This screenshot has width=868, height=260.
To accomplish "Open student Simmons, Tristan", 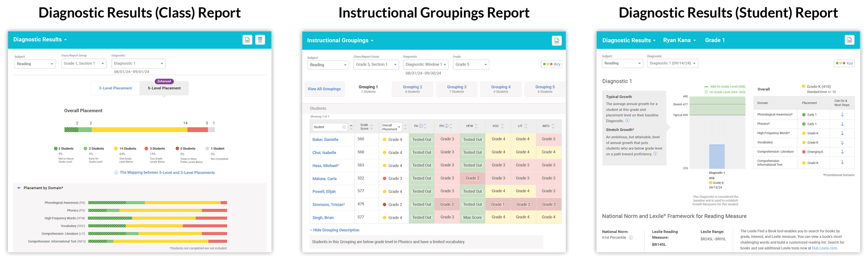I will (x=329, y=205).
